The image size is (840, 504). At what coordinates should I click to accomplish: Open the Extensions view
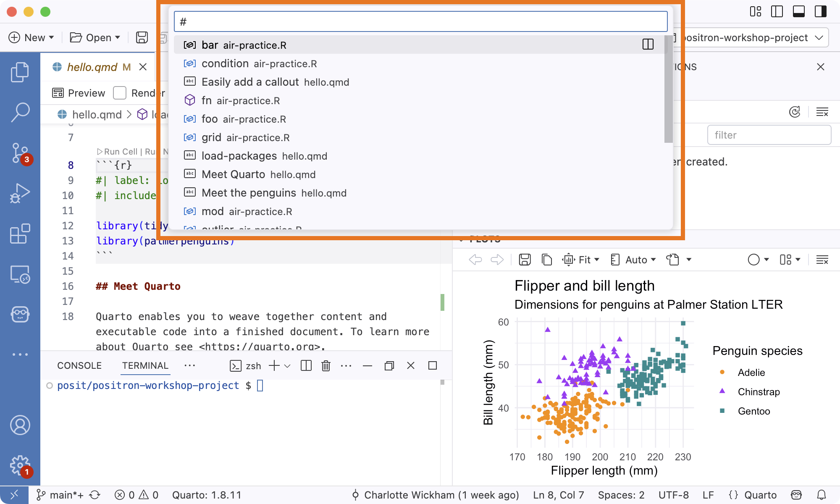point(20,234)
